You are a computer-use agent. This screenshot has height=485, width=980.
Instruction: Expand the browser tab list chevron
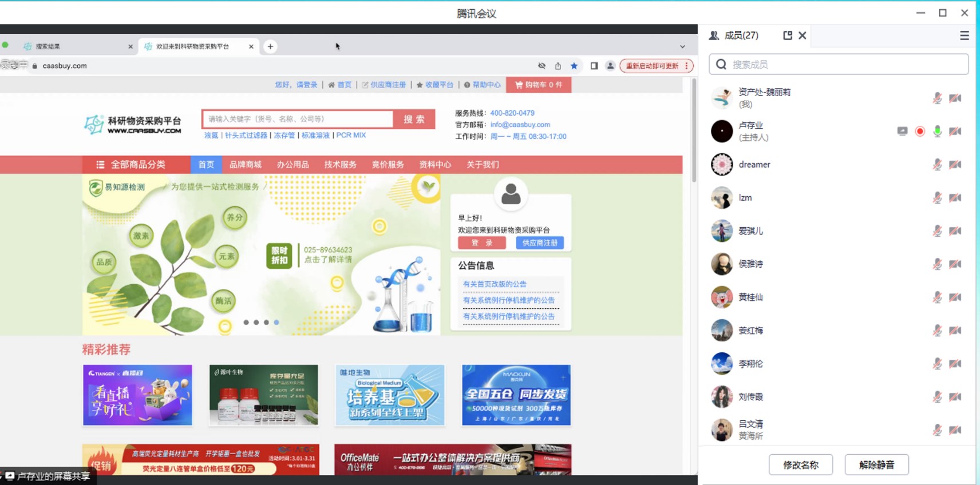(682, 46)
